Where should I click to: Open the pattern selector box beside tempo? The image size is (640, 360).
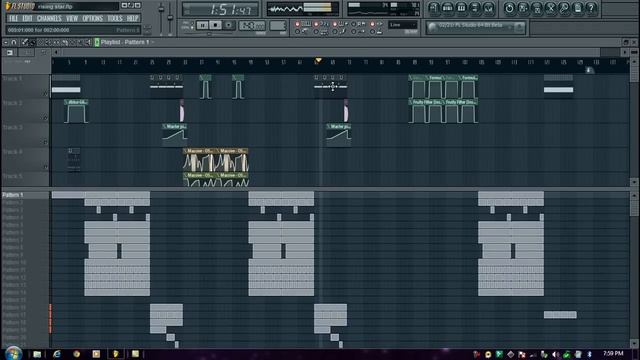(278, 26)
